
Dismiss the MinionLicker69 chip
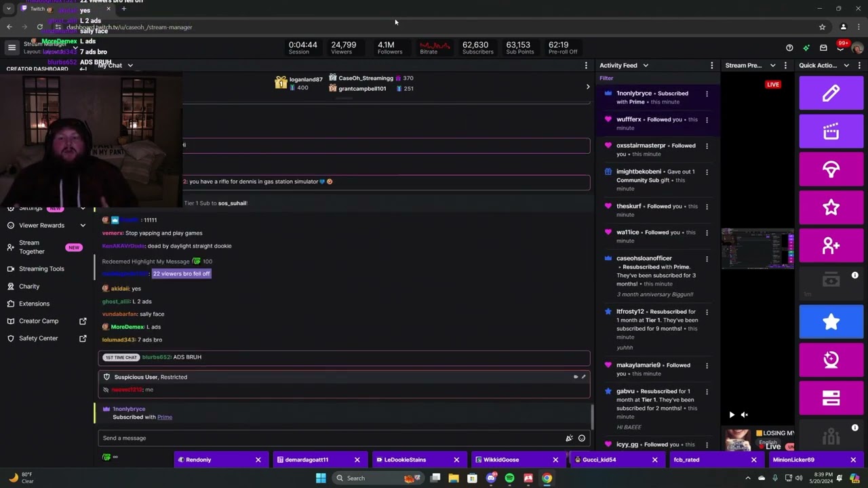853,460
